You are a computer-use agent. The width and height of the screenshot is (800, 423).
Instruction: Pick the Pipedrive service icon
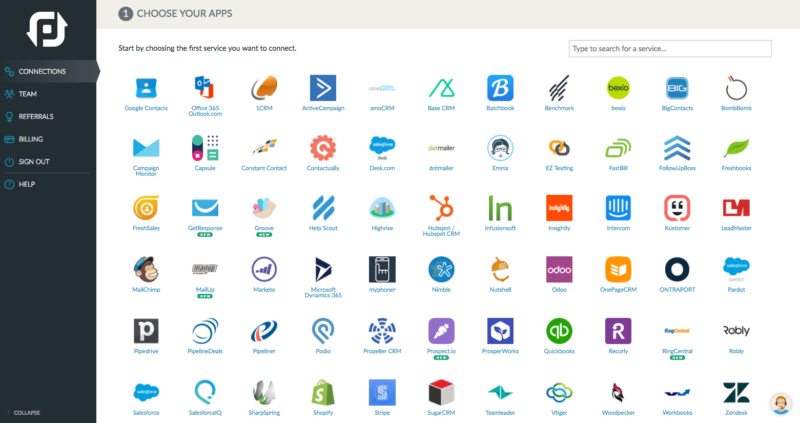[x=146, y=330]
